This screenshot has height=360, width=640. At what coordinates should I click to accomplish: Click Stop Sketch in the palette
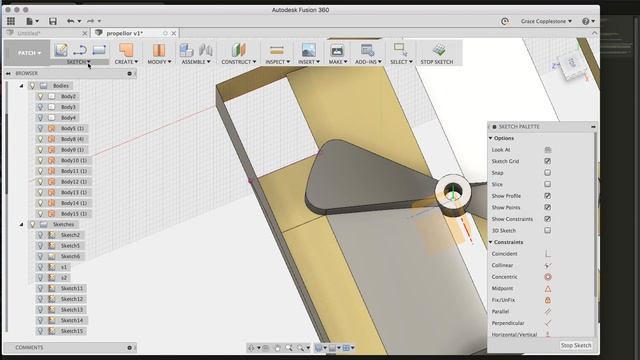[576, 345]
